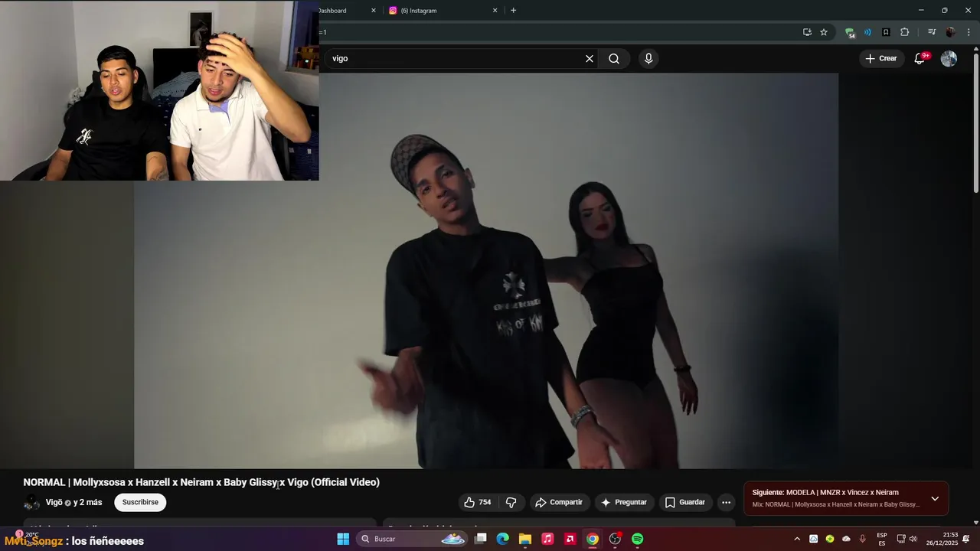Bookmark this page with the star icon

coord(824,32)
